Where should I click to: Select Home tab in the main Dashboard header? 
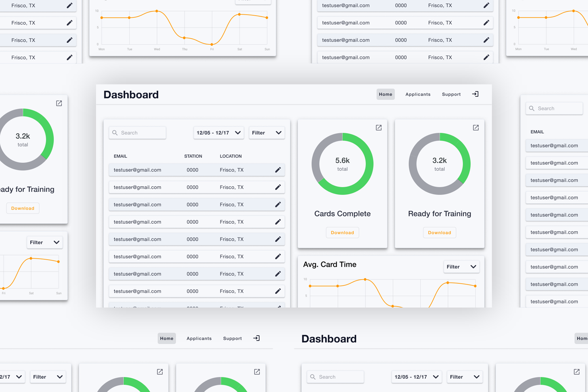(385, 94)
